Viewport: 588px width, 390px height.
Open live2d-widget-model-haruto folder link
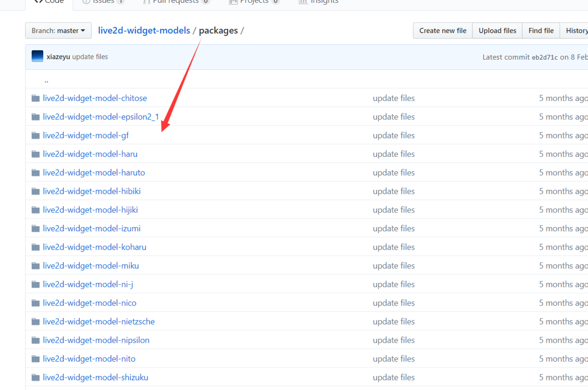coord(94,172)
